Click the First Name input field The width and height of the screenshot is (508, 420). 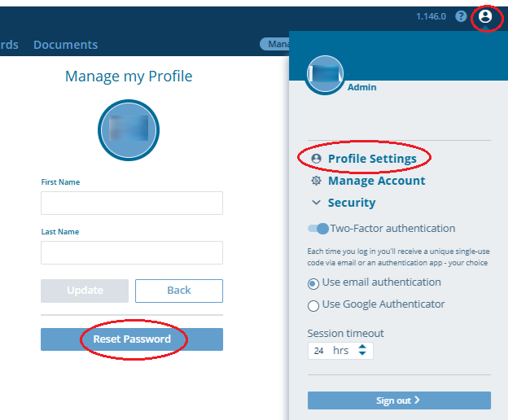tap(132, 203)
